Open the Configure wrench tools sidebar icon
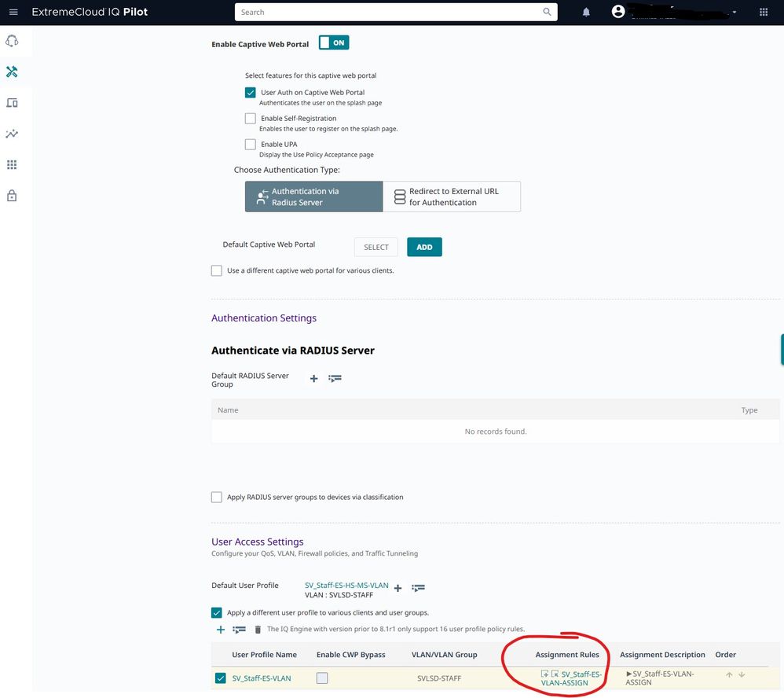784x698 pixels. tap(12, 72)
